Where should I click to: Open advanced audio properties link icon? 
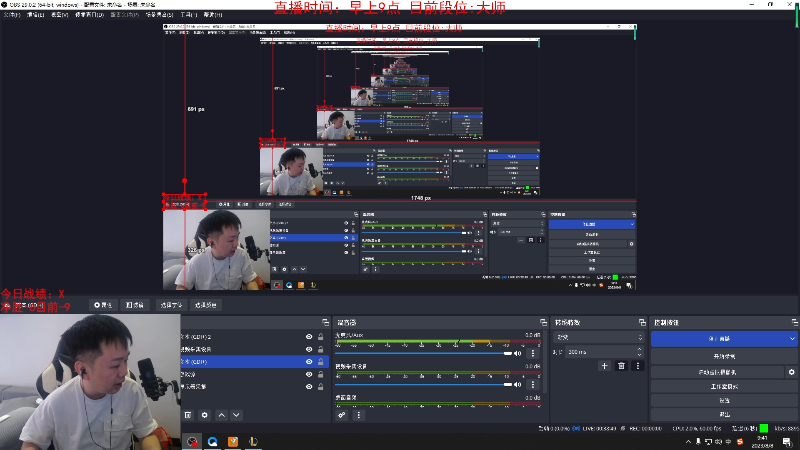click(x=342, y=415)
